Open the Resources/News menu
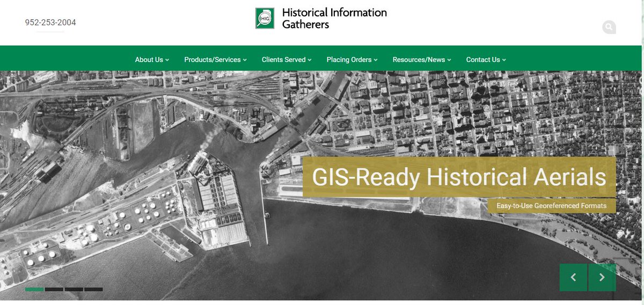644x305 pixels. click(x=422, y=60)
